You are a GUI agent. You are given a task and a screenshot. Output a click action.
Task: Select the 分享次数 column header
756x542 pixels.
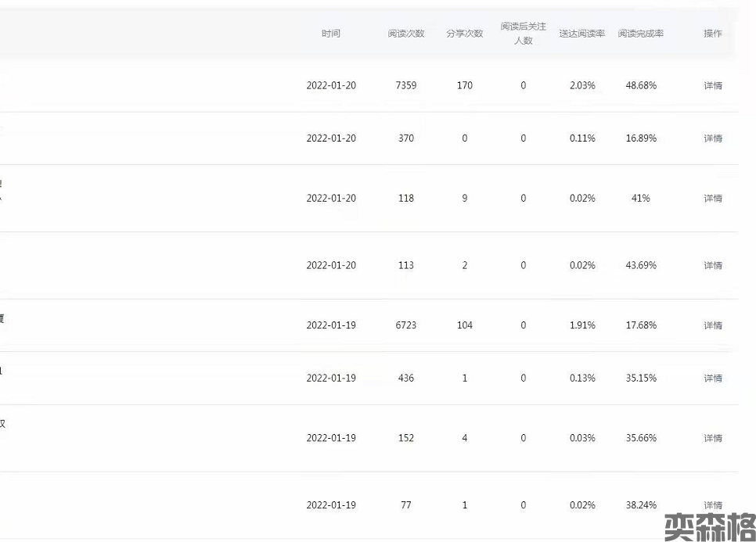(464, 34)
